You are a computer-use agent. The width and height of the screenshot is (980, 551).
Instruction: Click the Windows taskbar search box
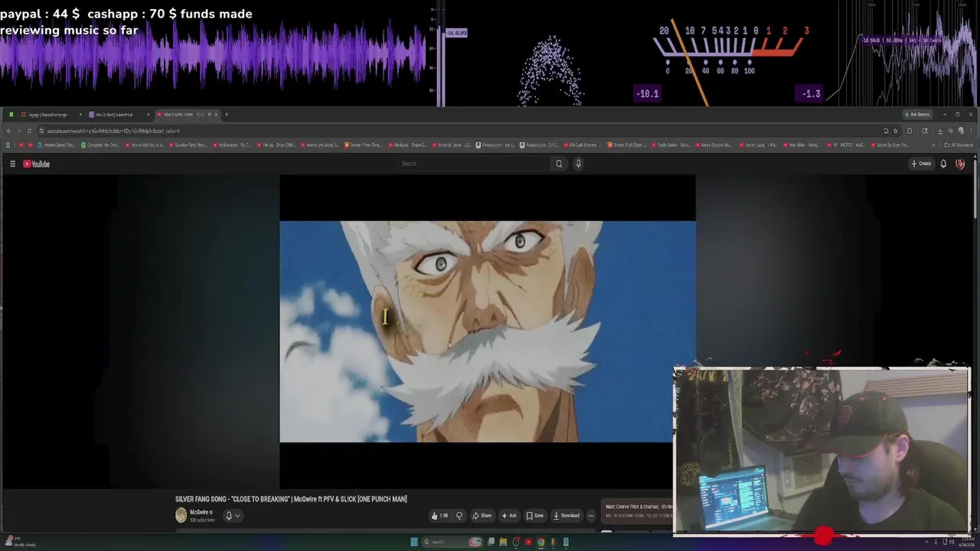[452, 542]
